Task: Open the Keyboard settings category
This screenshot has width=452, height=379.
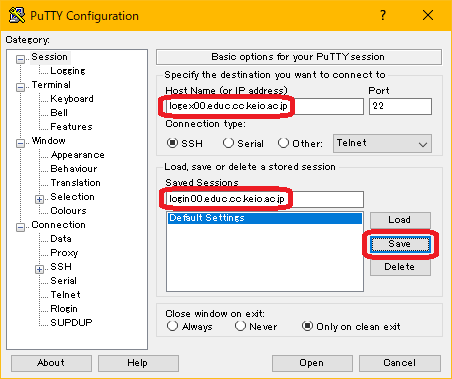Action: (x=72, y=99)
